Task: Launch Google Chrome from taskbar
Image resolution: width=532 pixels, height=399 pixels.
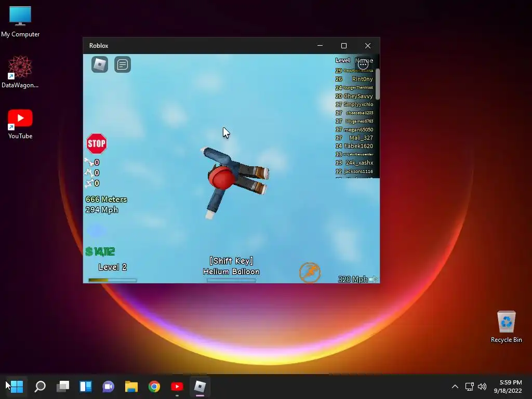Action: (154, 387)
